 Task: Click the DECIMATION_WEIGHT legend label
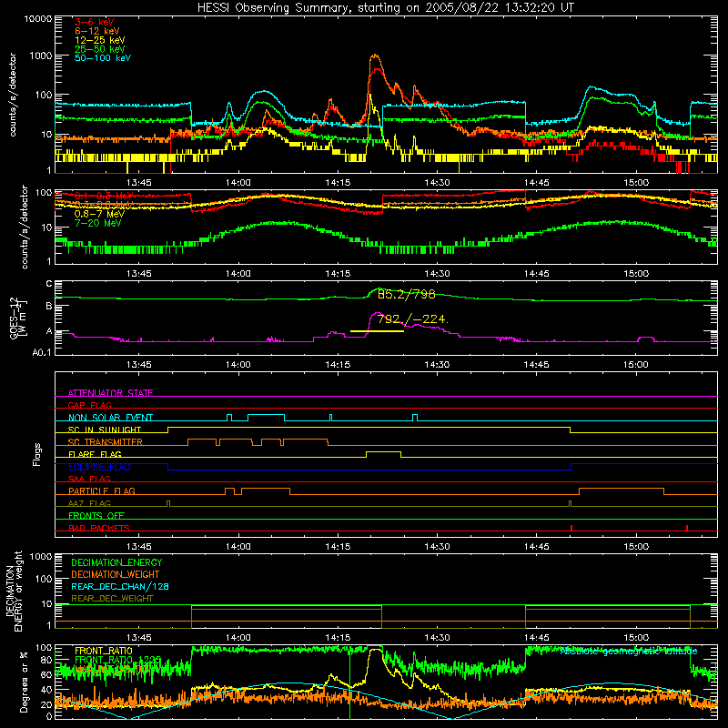(x=116, y=574)
